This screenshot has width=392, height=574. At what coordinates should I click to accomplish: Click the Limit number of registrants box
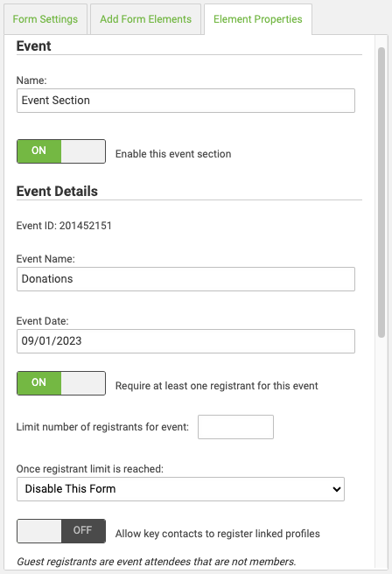tap(235, 427)
